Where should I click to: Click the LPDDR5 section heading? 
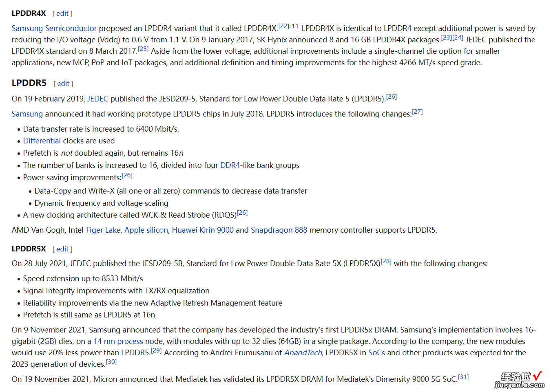(x=29, y=83)
